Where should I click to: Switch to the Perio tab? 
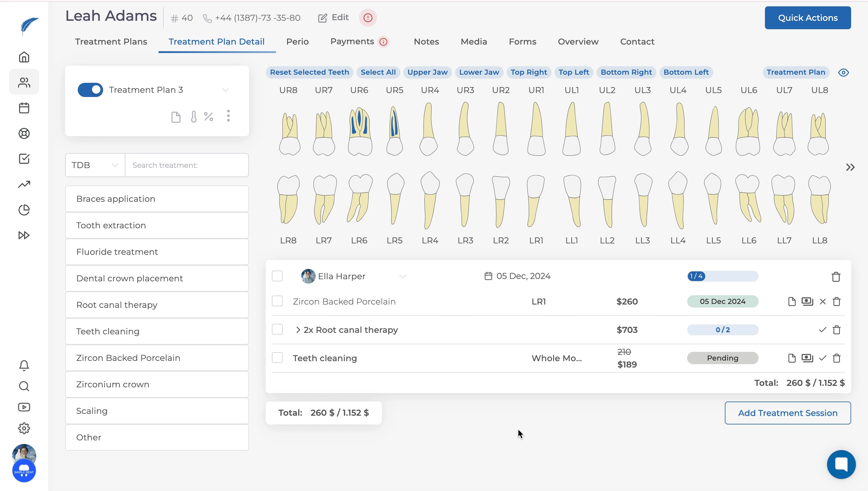[x=297, y=42]
